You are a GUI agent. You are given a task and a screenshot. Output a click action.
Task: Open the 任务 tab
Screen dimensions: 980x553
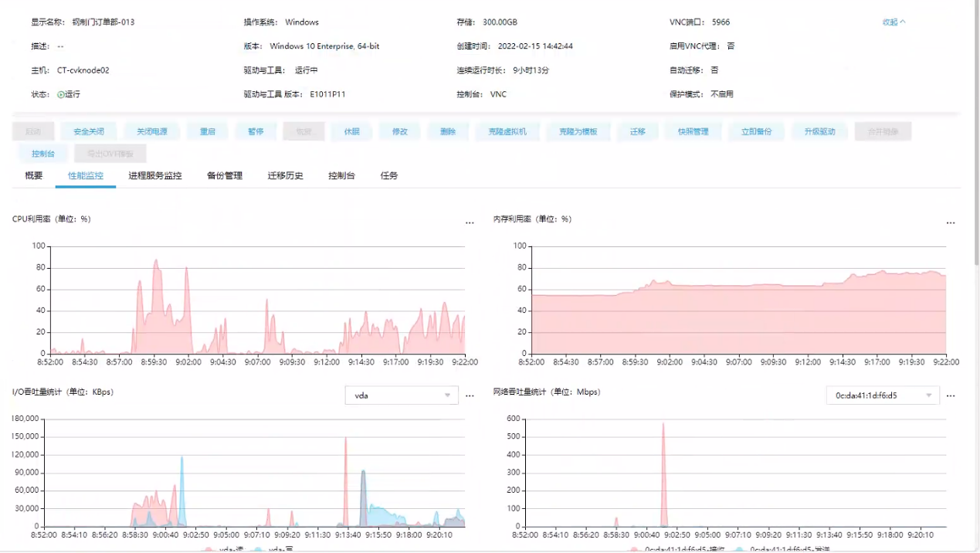coord(389,175)
